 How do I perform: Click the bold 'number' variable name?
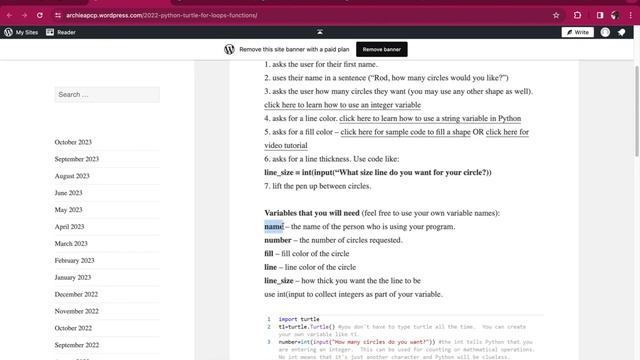coord(278,240)
